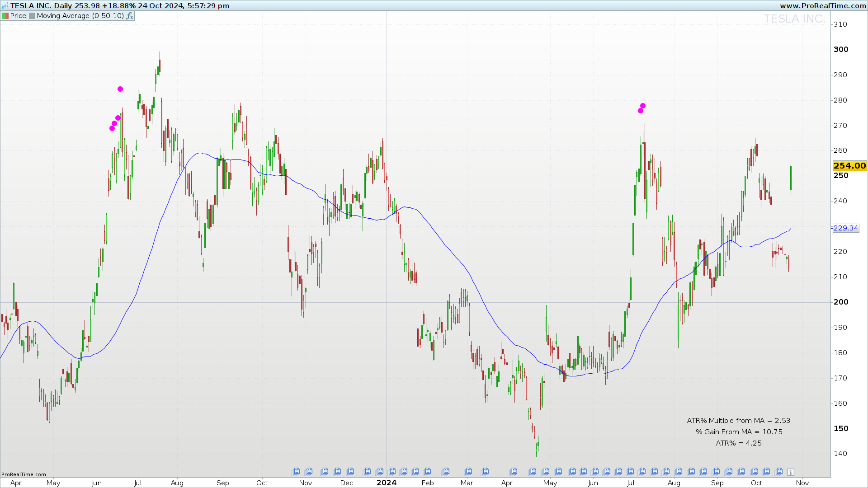The height and width of the screenshot is (488, 868).
Task: Click the 300 price level on the scale
Action: tap(841, 50)
